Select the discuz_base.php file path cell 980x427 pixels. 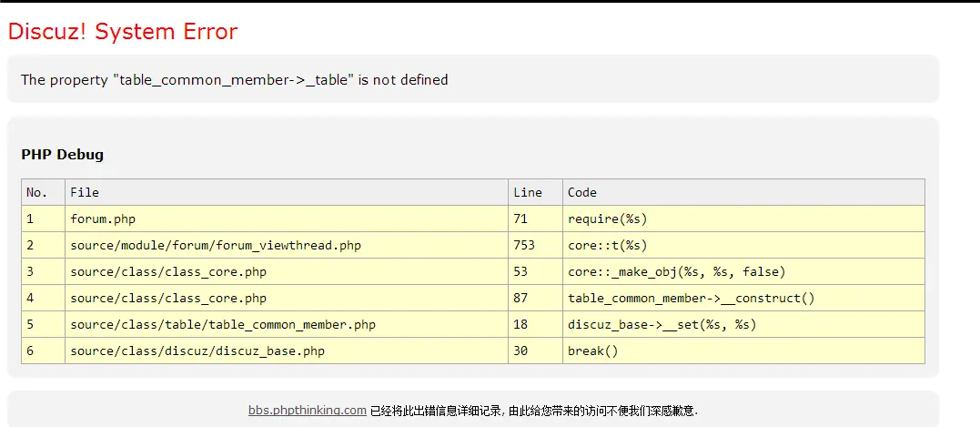[287, 351]
